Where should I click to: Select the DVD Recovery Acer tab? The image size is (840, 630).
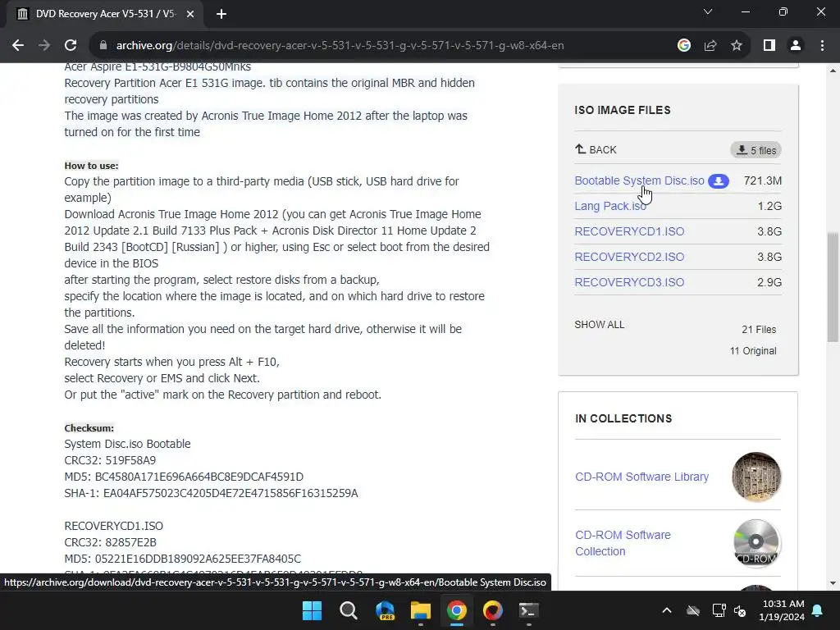pyautogui.click(x=104, y=15)
